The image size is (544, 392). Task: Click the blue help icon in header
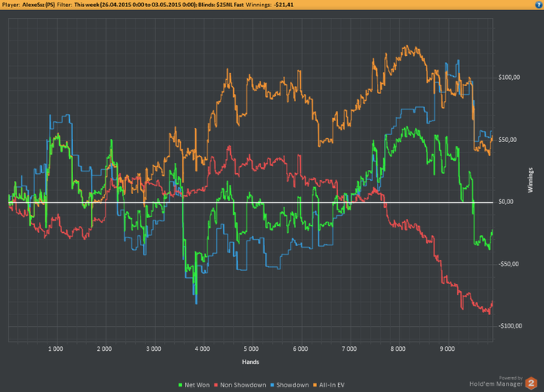point(539,5)
